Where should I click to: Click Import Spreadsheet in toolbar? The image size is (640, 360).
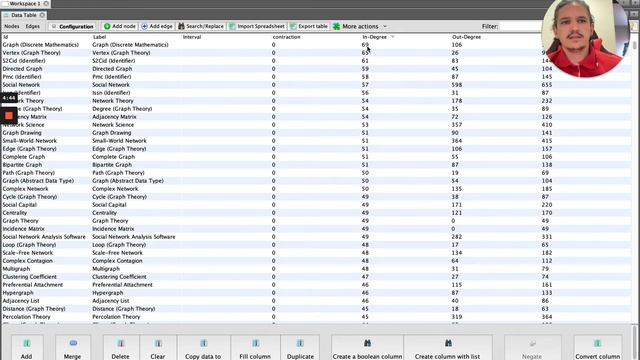pos(256,26)
